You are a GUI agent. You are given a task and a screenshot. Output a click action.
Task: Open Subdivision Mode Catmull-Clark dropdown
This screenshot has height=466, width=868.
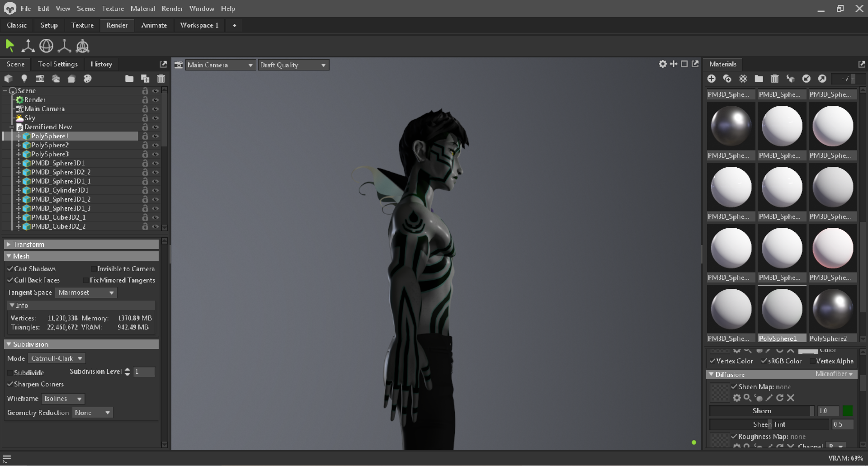[x=57, y=358]
